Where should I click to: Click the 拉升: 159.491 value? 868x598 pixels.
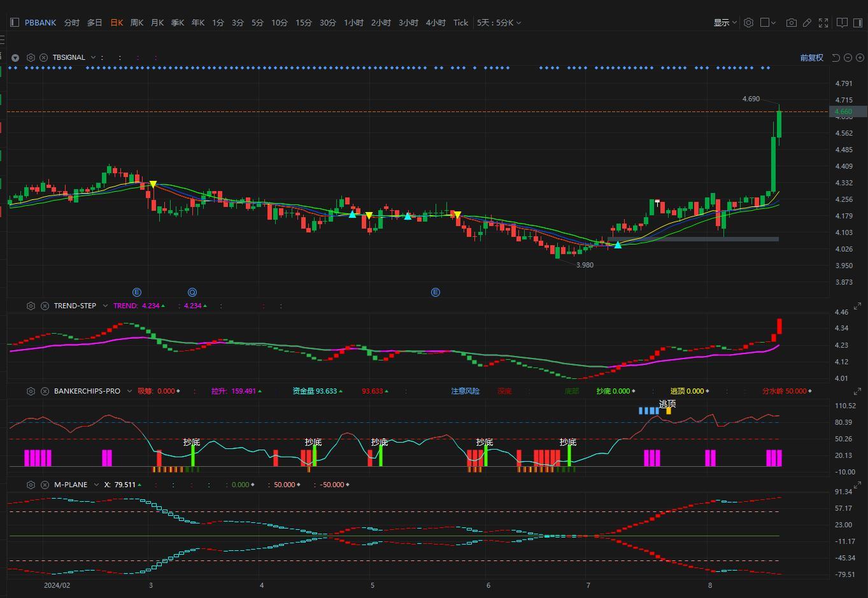point(236,391)
